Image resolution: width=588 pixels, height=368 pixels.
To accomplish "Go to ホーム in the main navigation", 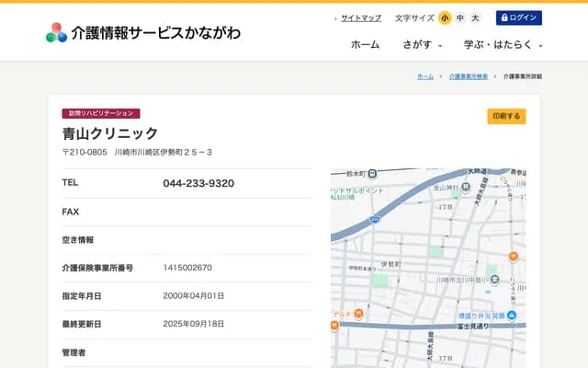I will coord(366,45).
